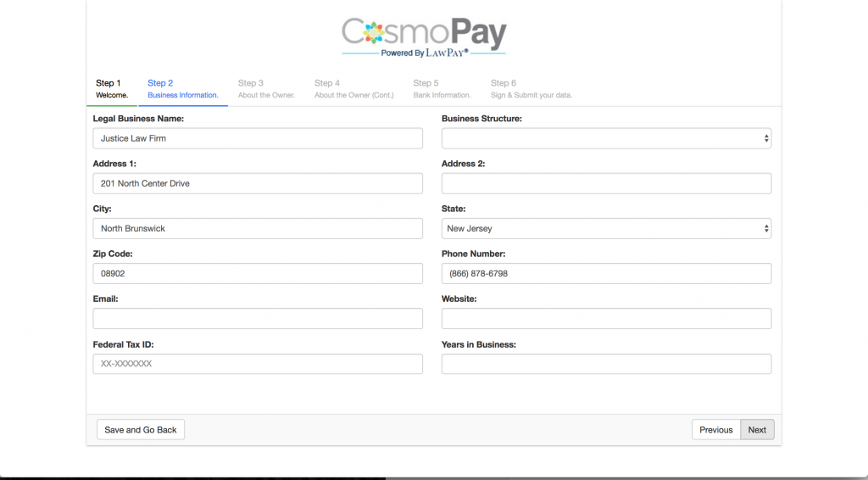Focus the Email input field

(258, 318)
